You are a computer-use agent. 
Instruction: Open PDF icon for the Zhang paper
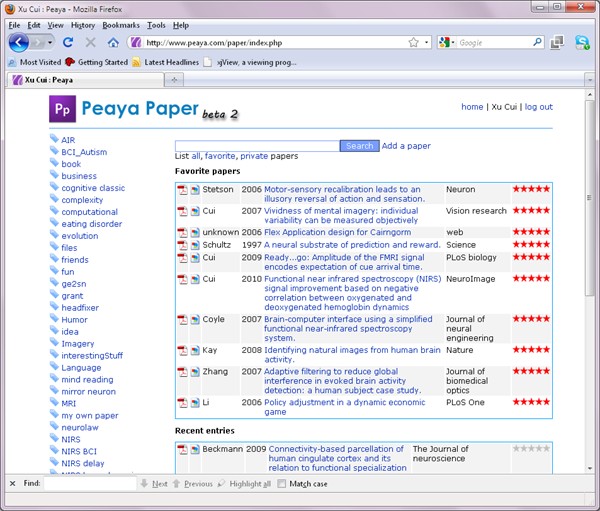(x=183, y=372)
